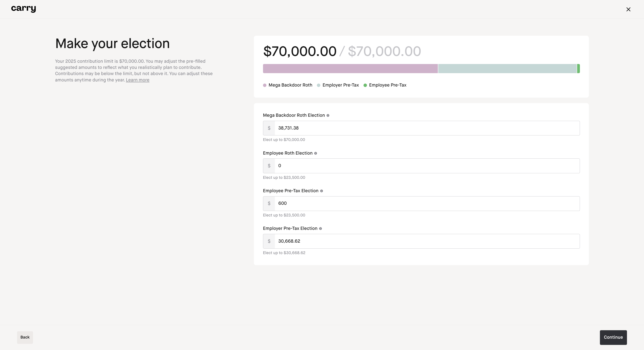Open the Learn more link

coord(138,80)
